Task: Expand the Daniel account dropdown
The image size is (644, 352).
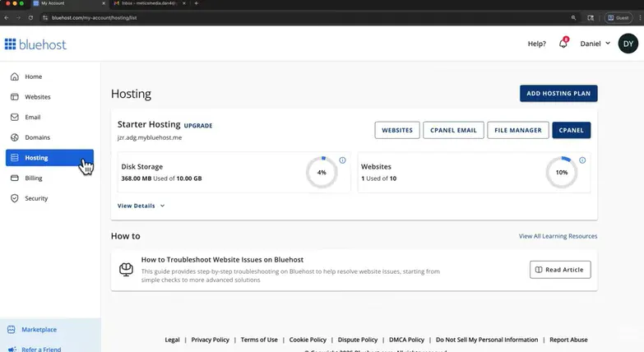Action: [x=595, y=44]
